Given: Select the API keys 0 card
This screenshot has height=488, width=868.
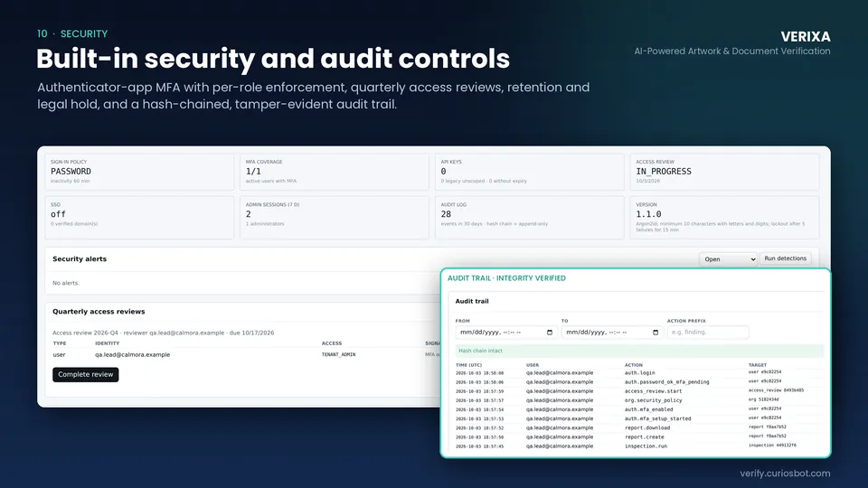Looking at the screenshot, I should pyautogui.click(x=529, y=172).
